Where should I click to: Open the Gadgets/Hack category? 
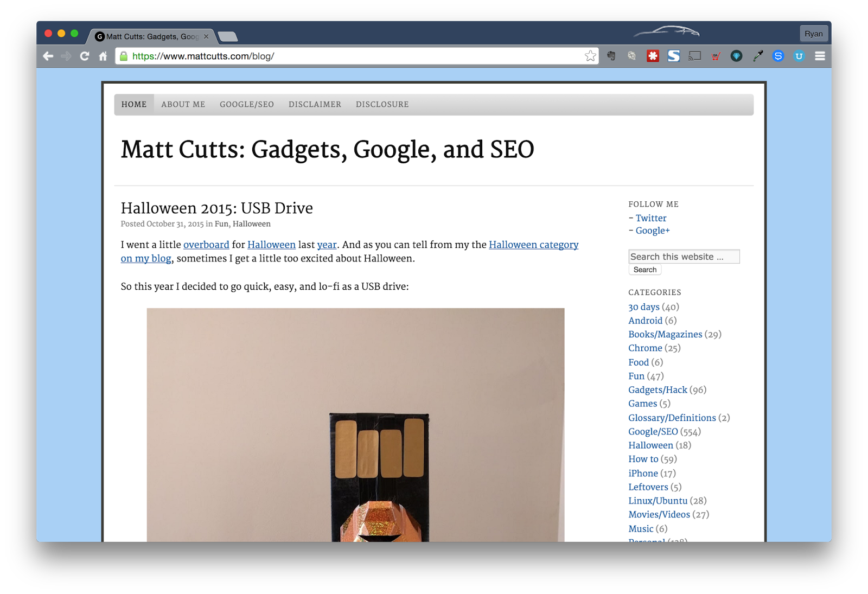tap(658, 390)
